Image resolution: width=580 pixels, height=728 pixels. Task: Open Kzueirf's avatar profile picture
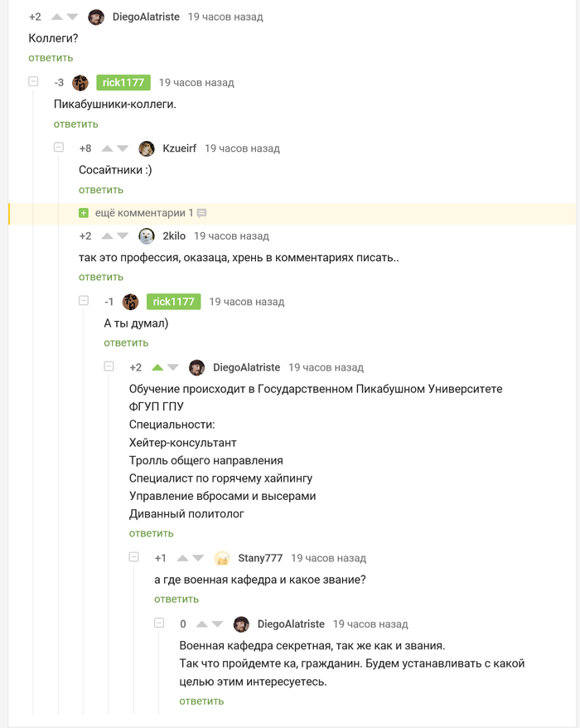(x=147, y=148)
